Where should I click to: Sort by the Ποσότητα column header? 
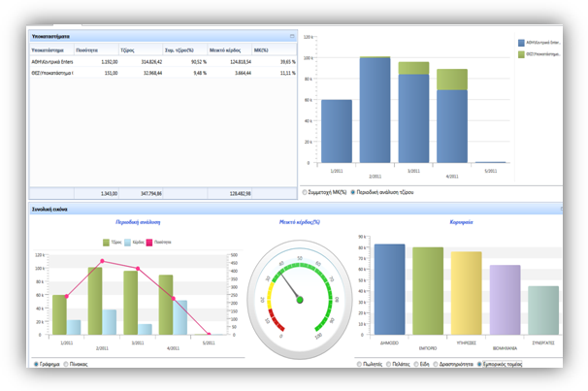pos(96,49)
